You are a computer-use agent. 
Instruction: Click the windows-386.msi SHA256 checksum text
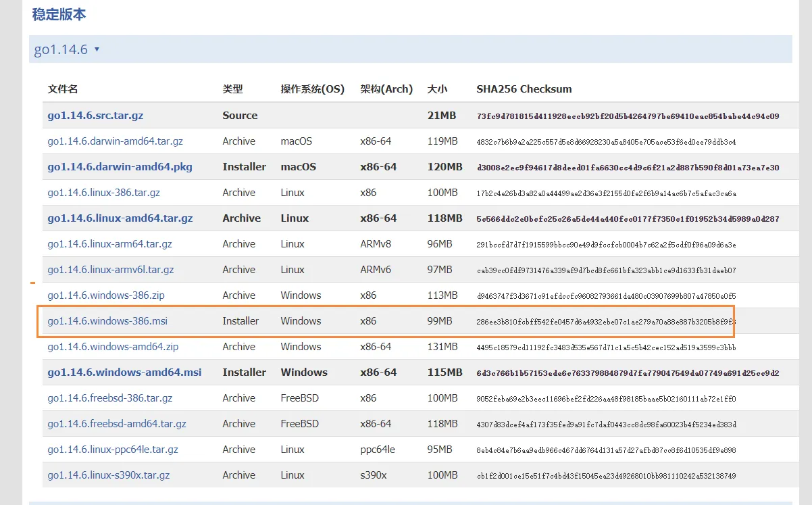[605, 322]
